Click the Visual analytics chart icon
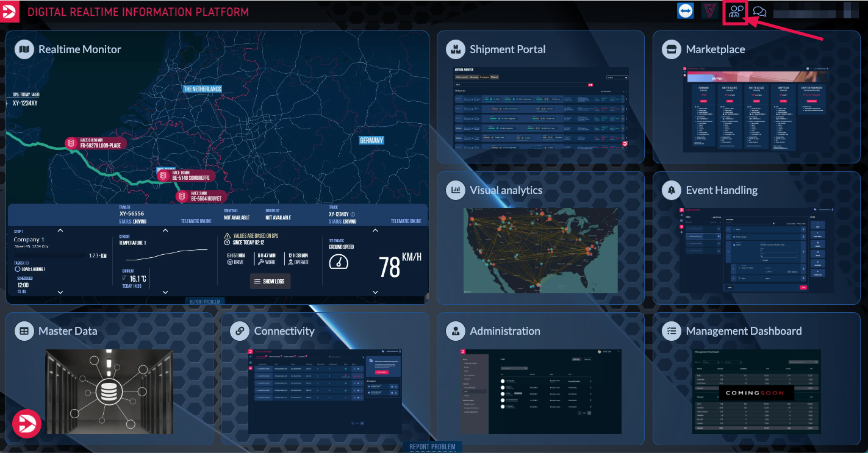This screenshot has height=453, width=868. [x=455, y=190]
